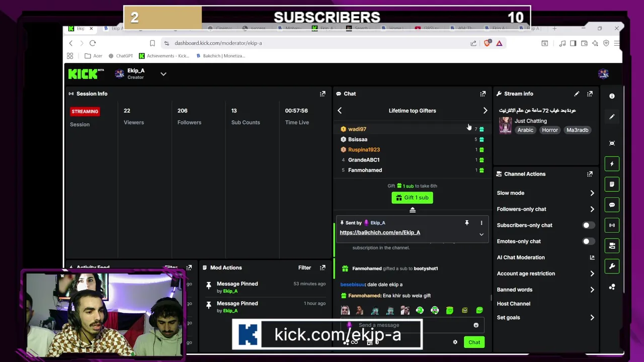Click Host Channel action
The width and height of the screenshot is (644, 362).
click(x=514, y=304)
